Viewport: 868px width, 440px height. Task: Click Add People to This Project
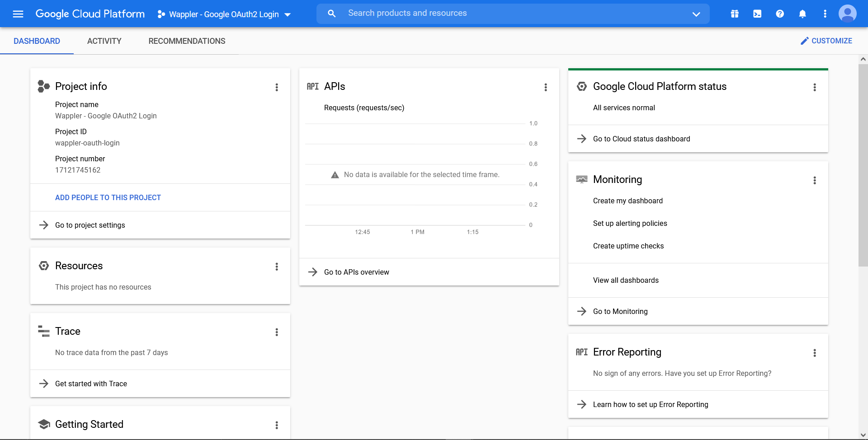pyautogui.click(x=108, y=197)
